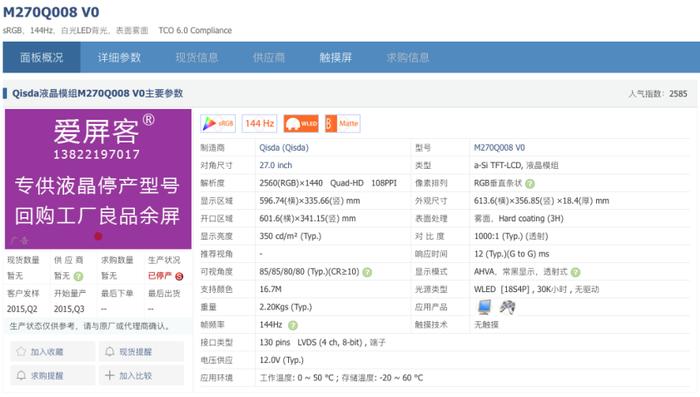Screen dimensions: 700x397
Task: Open the 面板概况 tab
Action: point(42,58)
